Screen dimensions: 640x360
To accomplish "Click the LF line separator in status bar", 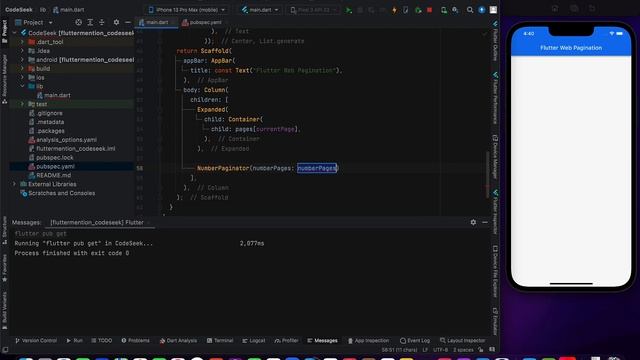I will (425, 350).
